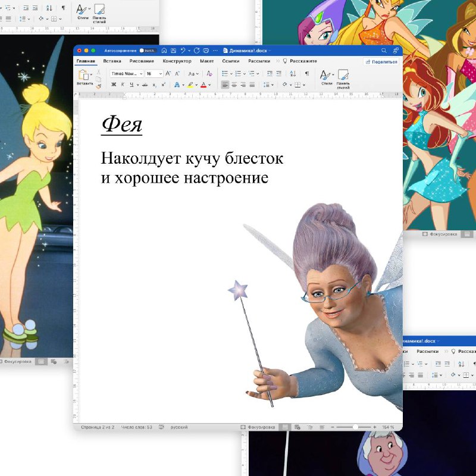Click the Copy icon below scissors in front window
This screenshot has height=476, width=476.
[98, 79]
